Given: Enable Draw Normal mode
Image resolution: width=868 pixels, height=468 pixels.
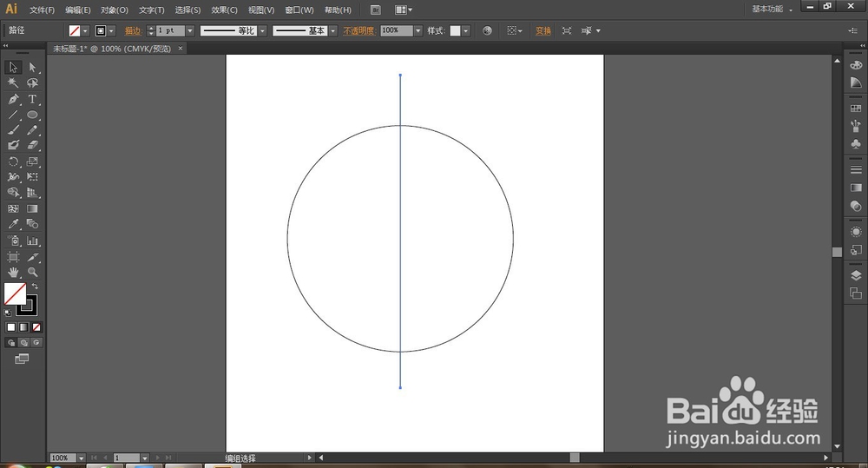Looking at the screenshot, I should pos(11,343).
